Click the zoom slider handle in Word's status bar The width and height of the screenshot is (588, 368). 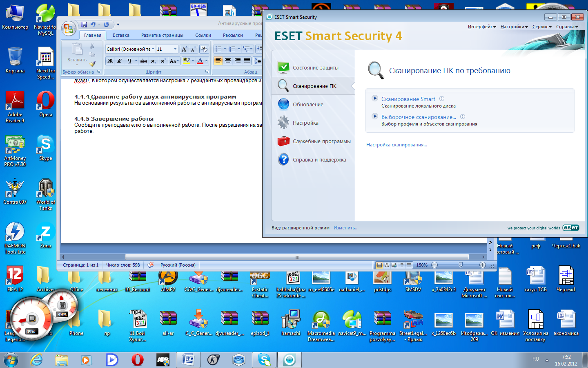point(461,265)
